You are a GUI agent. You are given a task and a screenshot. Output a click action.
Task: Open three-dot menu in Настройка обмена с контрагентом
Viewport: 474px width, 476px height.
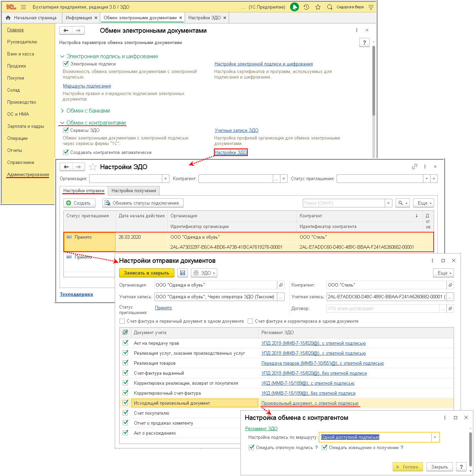click(445, 417)
